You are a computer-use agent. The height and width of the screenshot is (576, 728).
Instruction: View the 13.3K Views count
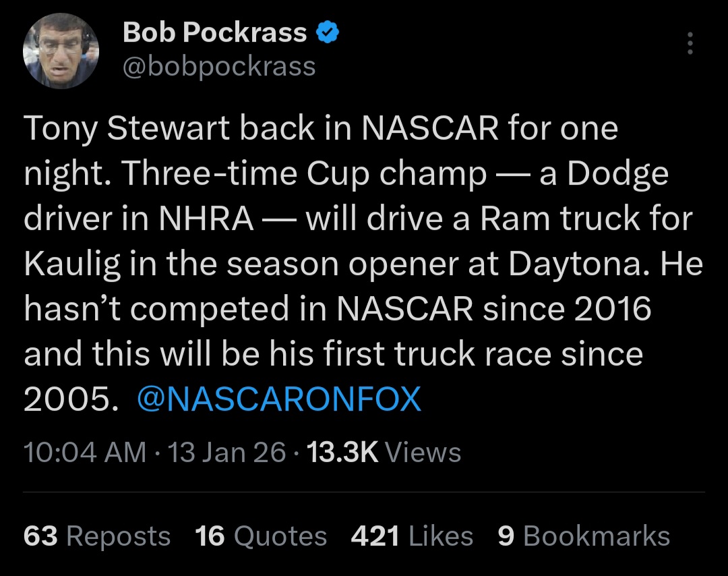pos(384,452)
